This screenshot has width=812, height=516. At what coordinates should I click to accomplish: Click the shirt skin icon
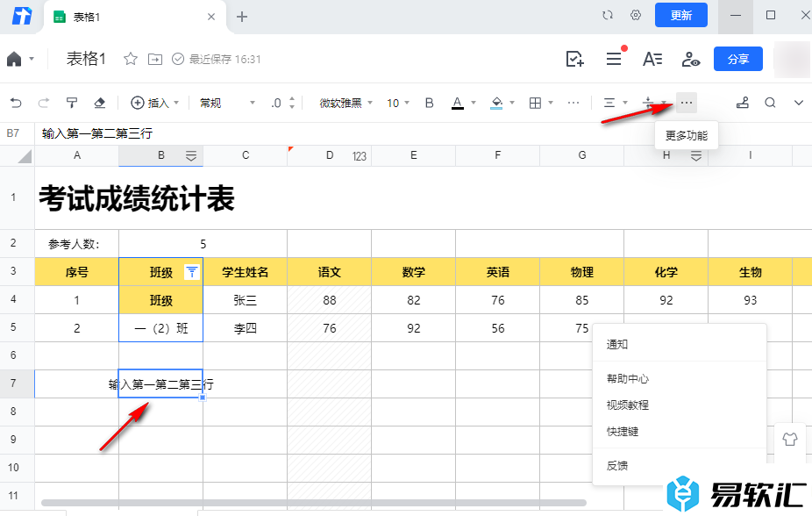(790, 440)
